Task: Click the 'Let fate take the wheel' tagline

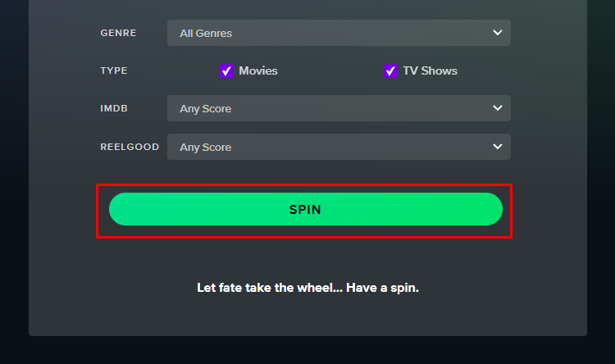Action: coord(307,288)
